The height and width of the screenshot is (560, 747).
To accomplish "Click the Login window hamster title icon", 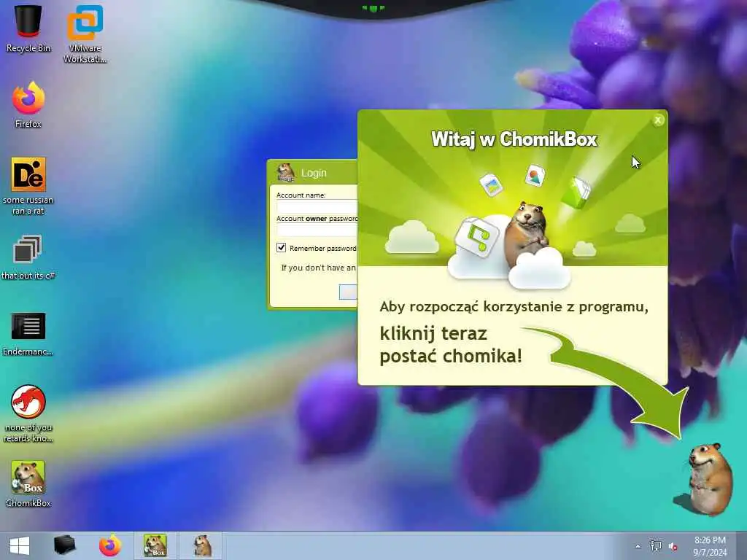I will click(286, 172).
